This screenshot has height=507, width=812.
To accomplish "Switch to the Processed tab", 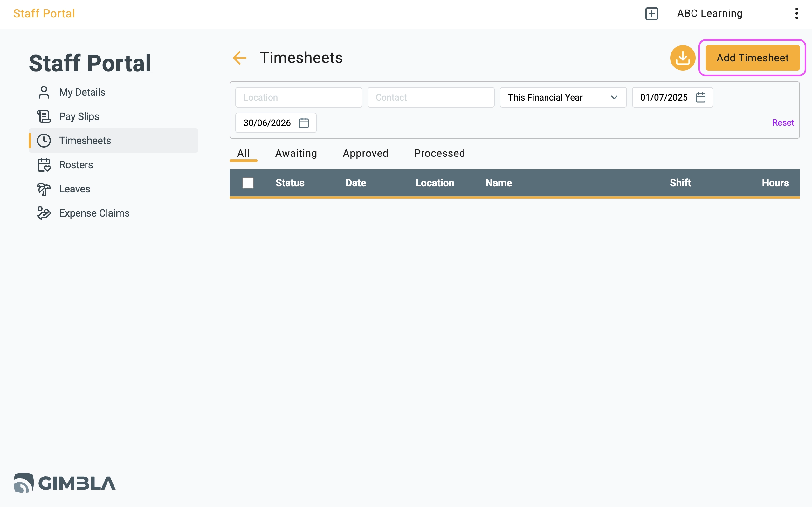I will (x=439, y=153).
